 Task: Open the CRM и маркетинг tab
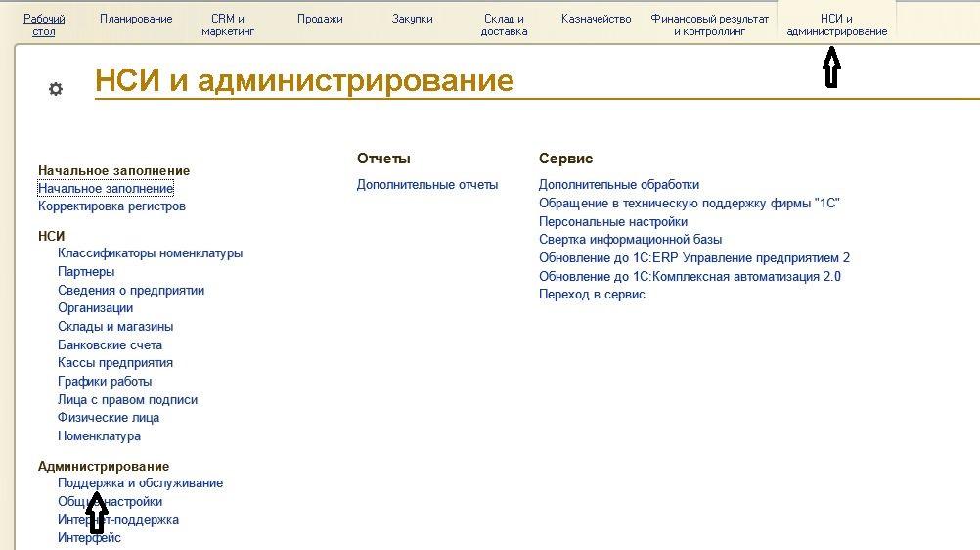click(x=228, y=25)
